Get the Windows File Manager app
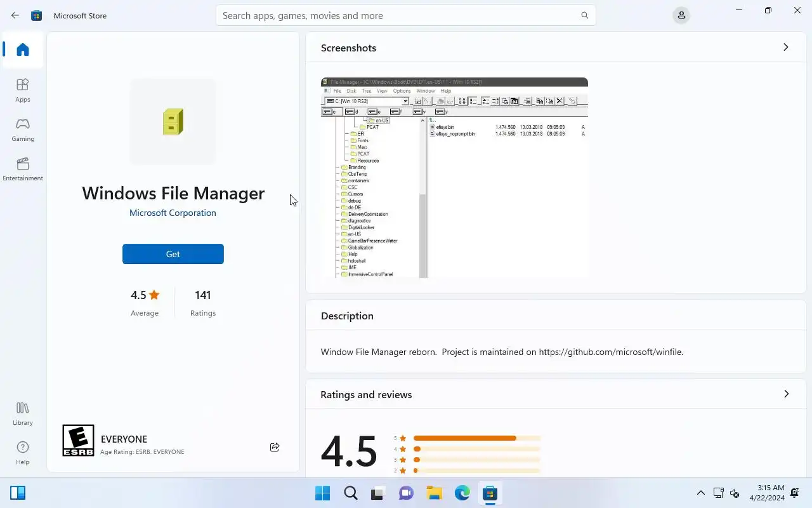This screenshot has height=508, width=812. [x=173, y=254]
